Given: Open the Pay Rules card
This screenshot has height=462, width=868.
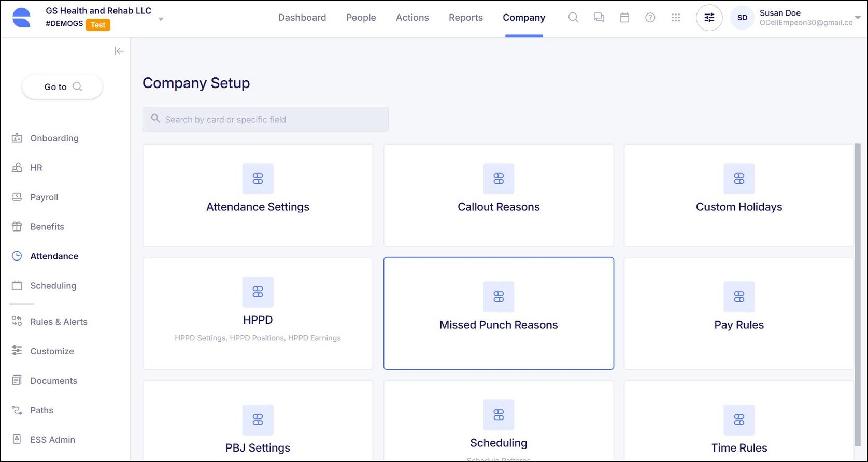Looking at the screenshot, I should tap(738, 313).
